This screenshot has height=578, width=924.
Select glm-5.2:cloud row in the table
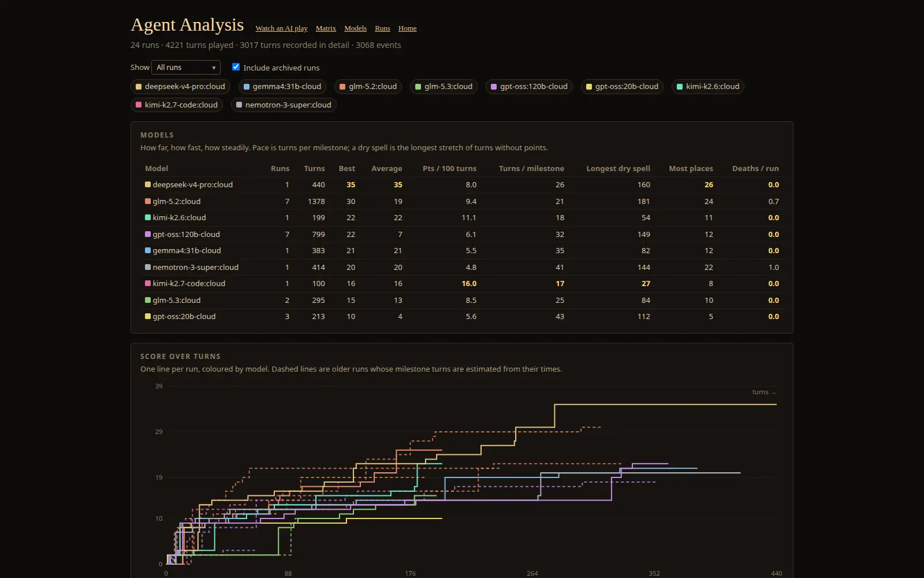coord(462,202)
